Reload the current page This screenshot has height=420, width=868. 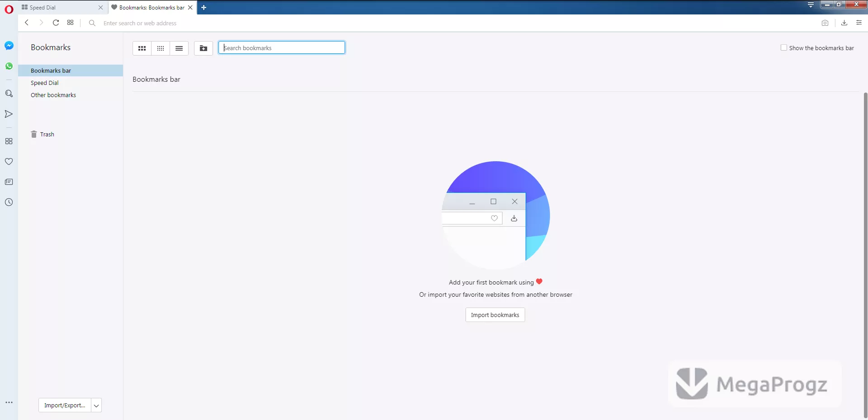56,23
